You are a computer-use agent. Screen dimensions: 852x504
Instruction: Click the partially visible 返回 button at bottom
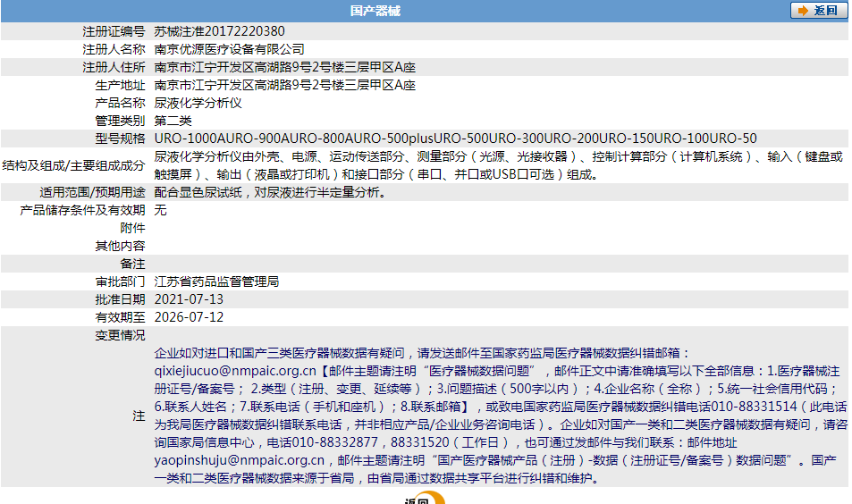(425, 499)
